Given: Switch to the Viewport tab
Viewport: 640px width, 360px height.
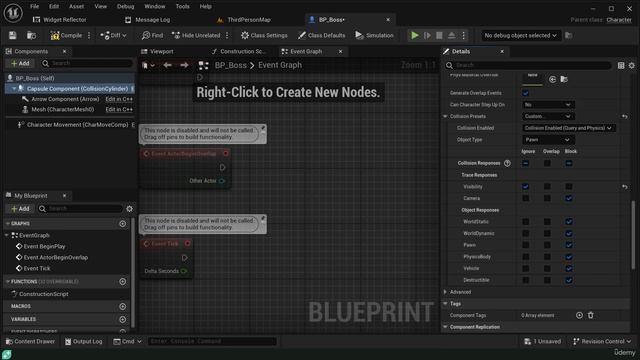Looking at the screenshot, I should [158, 51].
